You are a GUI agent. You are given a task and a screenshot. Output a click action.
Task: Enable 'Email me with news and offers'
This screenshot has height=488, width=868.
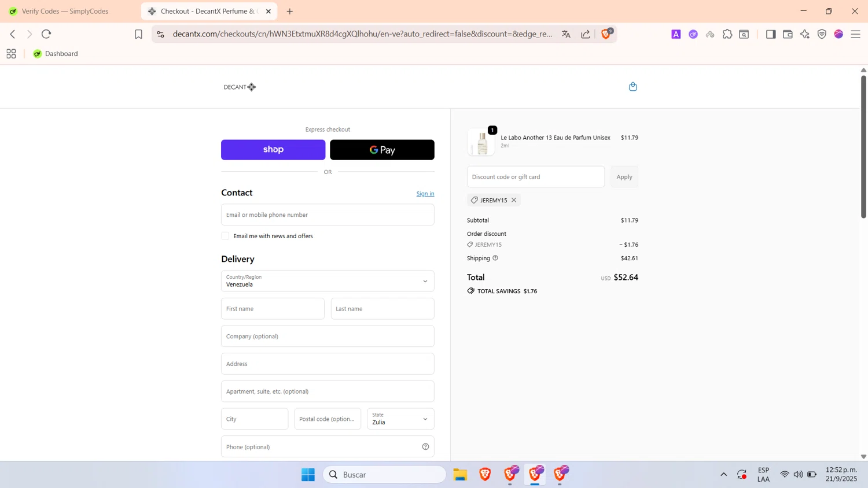225,236
